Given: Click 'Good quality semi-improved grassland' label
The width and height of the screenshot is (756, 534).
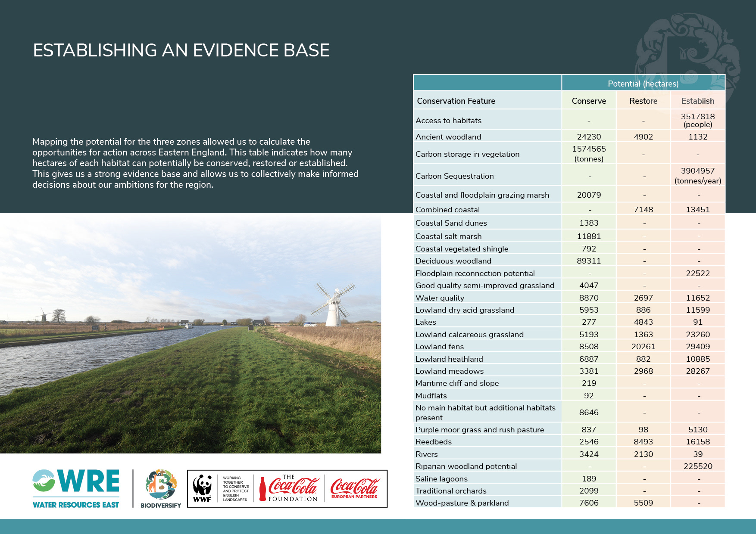Looking at the screenshot, I should [x=485, y=286].
